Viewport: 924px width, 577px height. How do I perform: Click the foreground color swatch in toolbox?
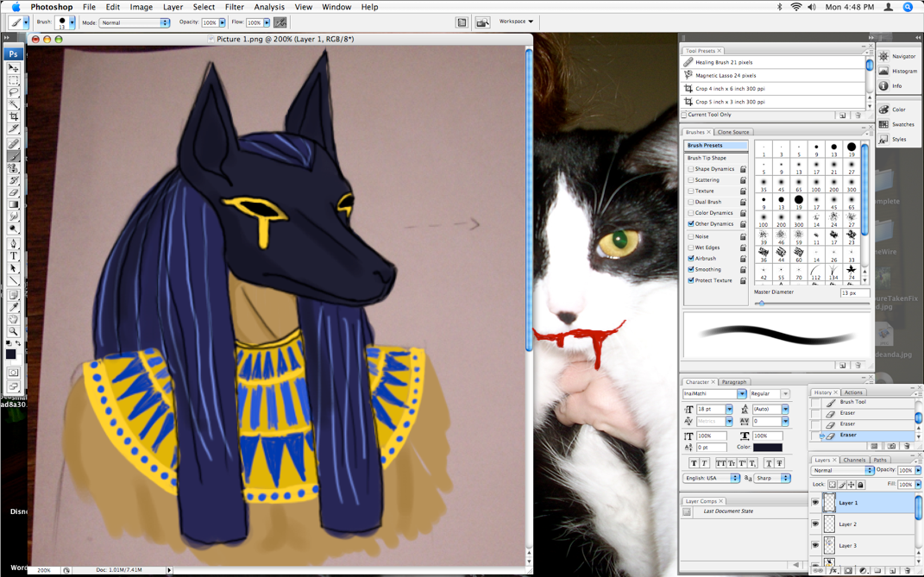point(10,354)
